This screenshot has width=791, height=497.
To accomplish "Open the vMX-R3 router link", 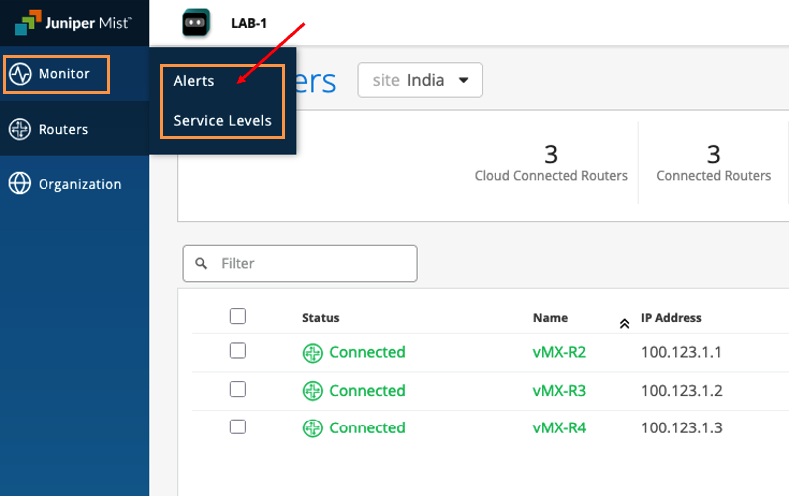I will (559, 390).
